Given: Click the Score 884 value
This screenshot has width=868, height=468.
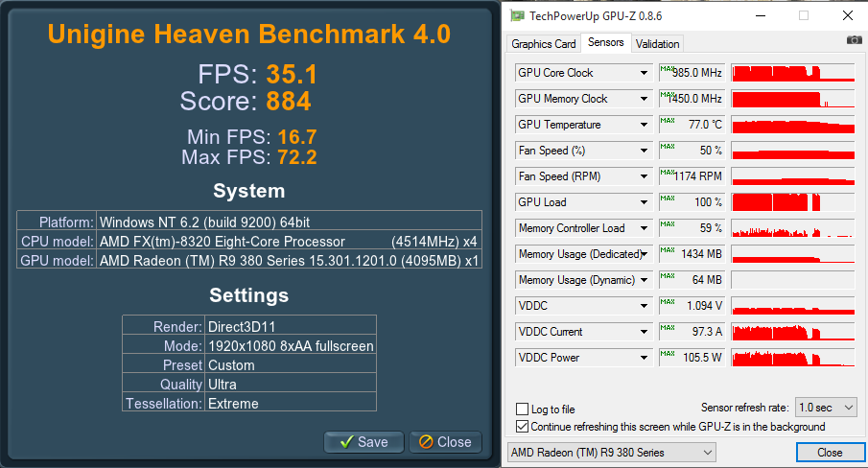Looking at the screenshot, I should [x=289, y=102].
